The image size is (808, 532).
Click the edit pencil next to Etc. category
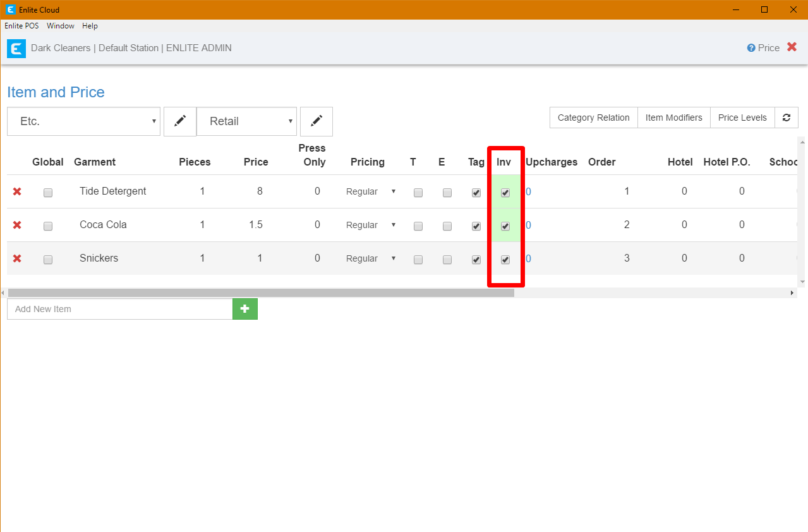click(180, 121)
